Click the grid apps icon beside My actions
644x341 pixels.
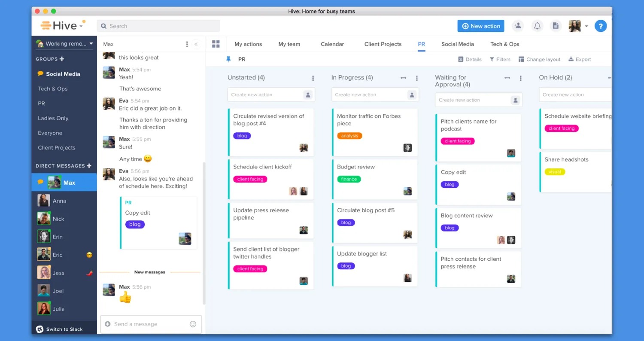click(216, 44)
